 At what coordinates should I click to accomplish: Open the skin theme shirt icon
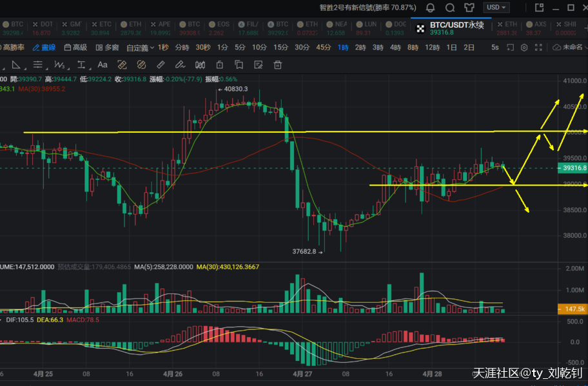[469, 8]
